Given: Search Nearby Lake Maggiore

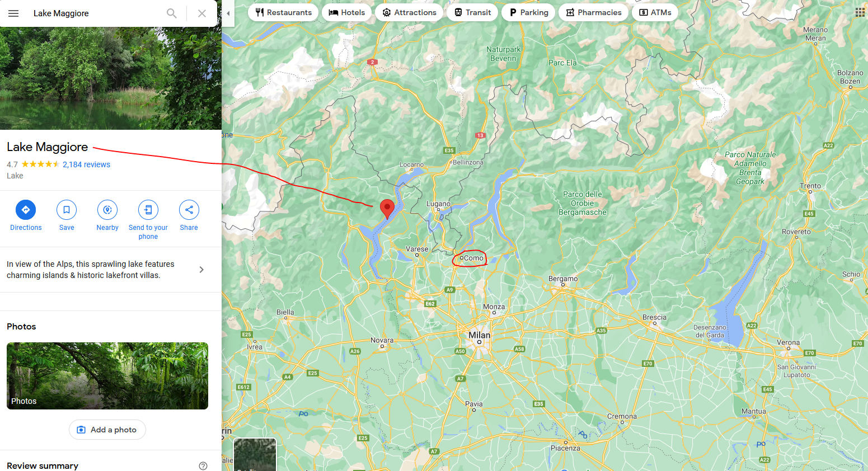Looking at the screenshot, I should click(107, 215).
